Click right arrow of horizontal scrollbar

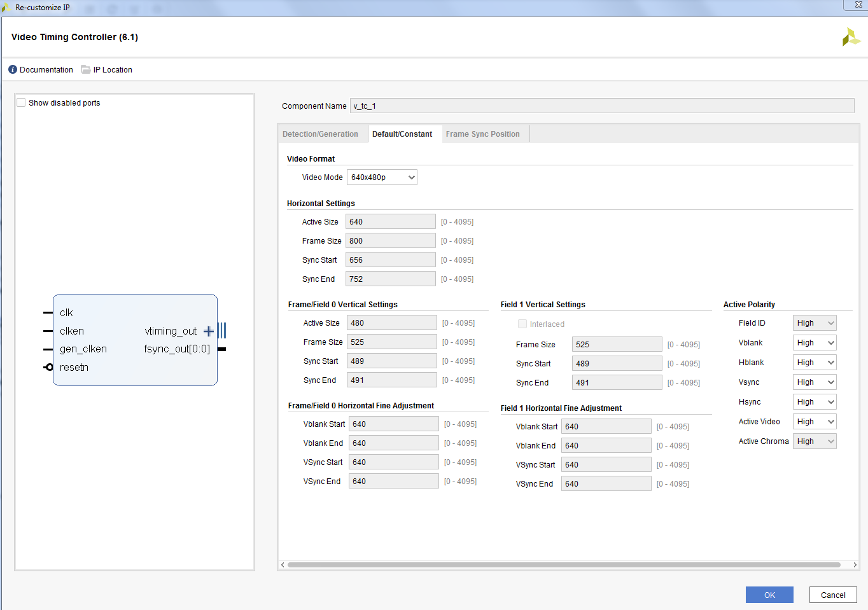tap(855, 565)
